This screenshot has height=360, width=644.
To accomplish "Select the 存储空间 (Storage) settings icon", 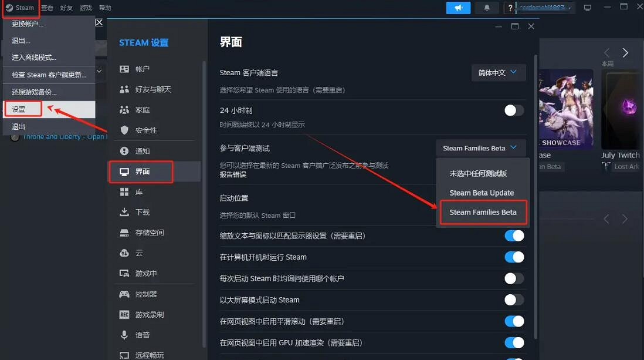I will tap(148, 233).
